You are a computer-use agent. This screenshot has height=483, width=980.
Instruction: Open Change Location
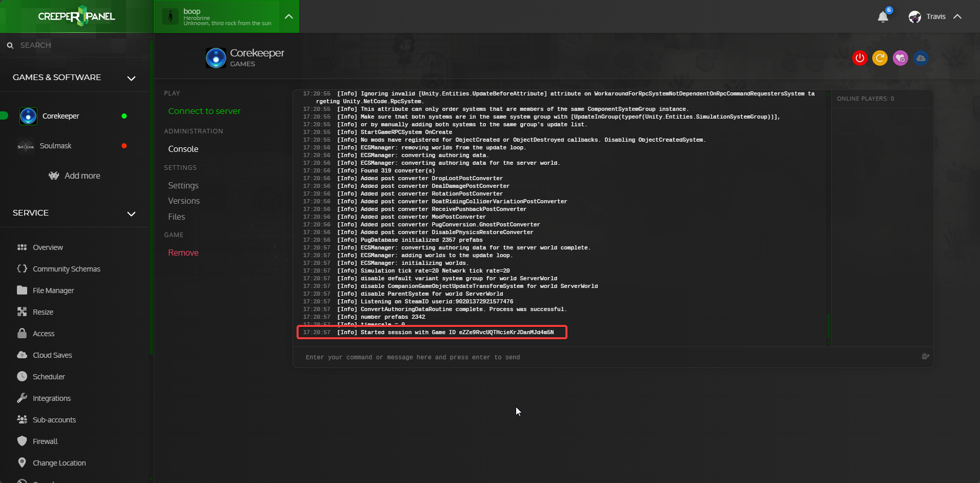click(x=59, y=463)
